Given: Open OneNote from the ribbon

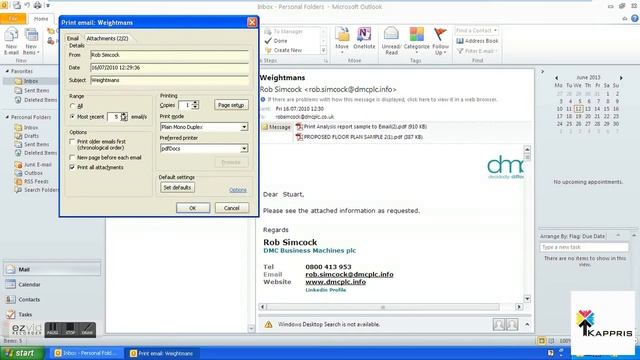Looking at the screenshot, I should point(364,39).
